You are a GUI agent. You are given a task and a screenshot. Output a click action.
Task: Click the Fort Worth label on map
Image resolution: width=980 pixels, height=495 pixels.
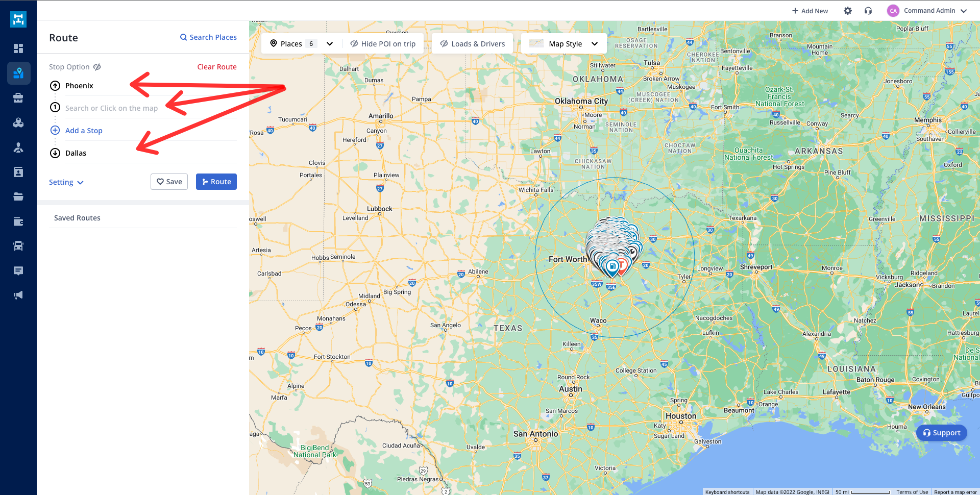point(568,259)
